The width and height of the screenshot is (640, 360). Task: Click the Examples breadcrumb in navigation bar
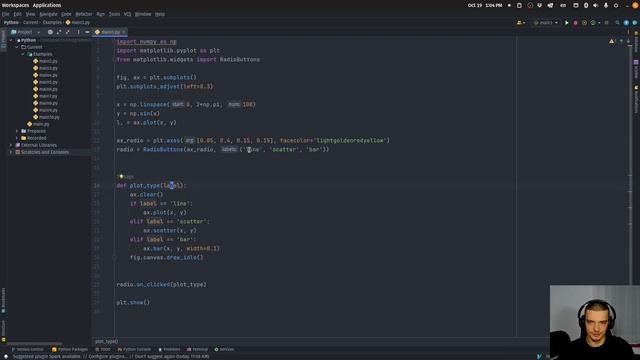[52, 22]
